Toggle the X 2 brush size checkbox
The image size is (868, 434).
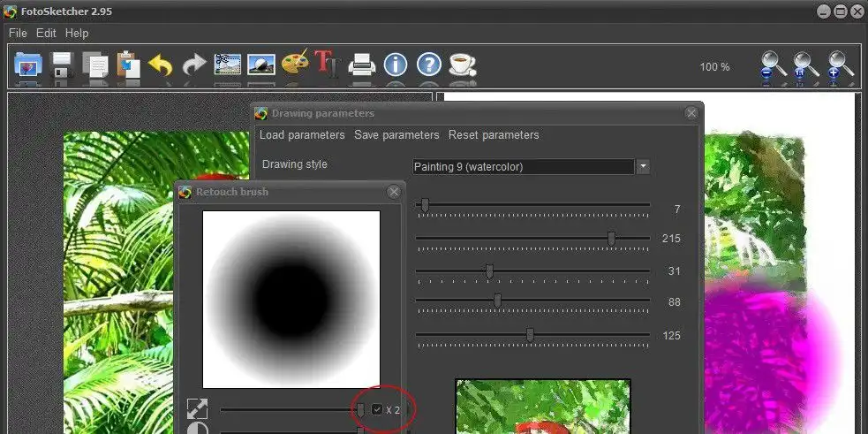point(377,409)
